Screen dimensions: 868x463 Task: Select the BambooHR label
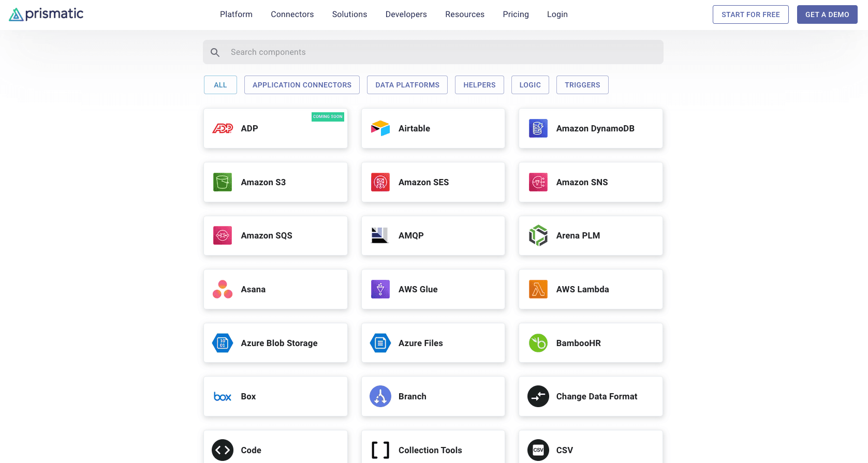[x=579, y=343]
